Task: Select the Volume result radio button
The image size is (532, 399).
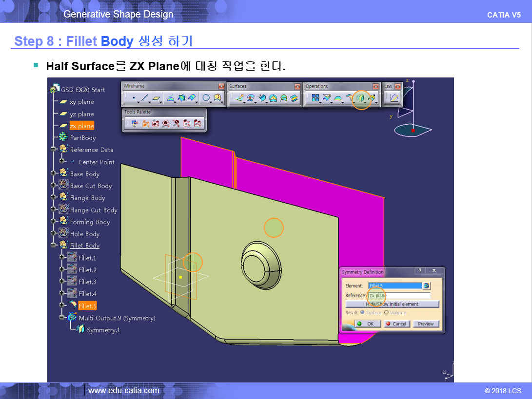Action: (387, 312)
